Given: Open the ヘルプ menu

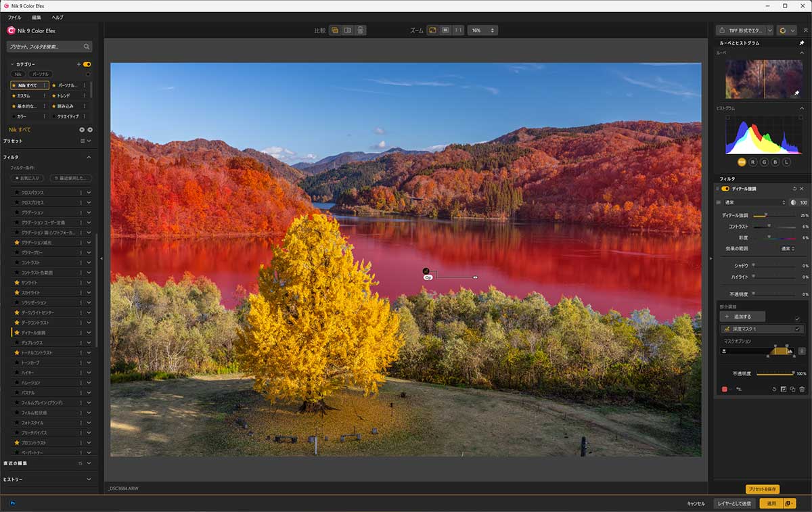Looking at the screenshot, I should point(58,17).
